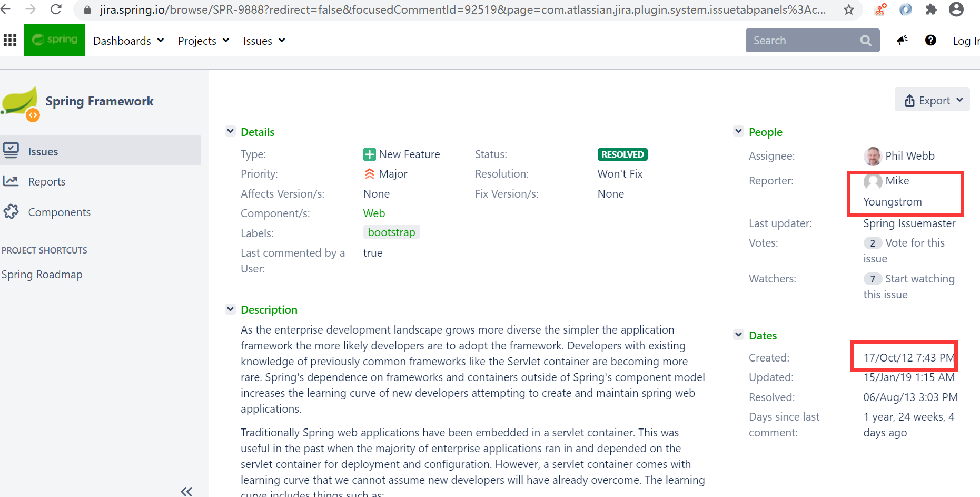This screenshot has height=497, width=980.
Task: Click the search magnifier icon
Action: 866,41
